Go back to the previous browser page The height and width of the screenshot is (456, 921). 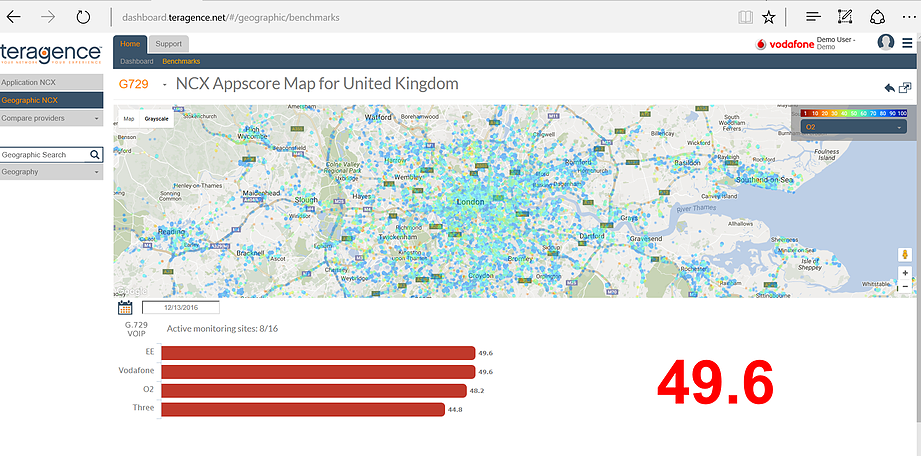(x=14, y=17)
